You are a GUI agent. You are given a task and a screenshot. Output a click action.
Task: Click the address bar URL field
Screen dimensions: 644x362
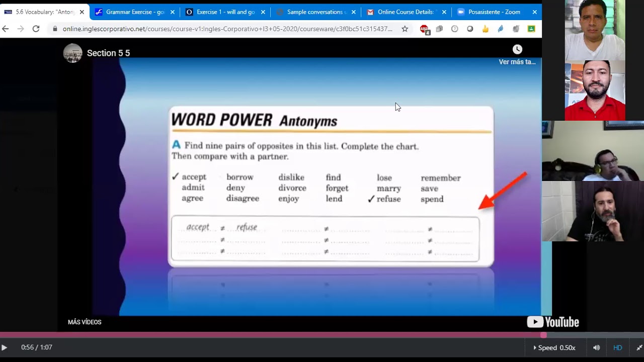point(227,29)
